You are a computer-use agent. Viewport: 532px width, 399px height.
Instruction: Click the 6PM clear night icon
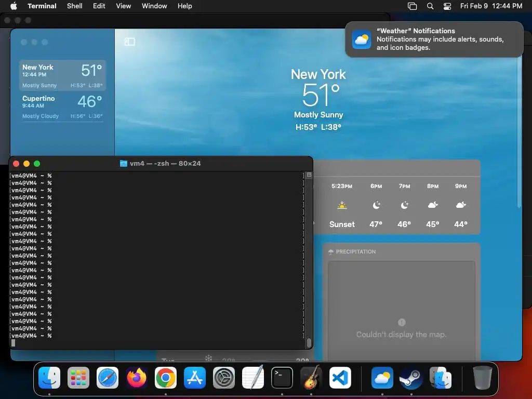coord(376,205)
